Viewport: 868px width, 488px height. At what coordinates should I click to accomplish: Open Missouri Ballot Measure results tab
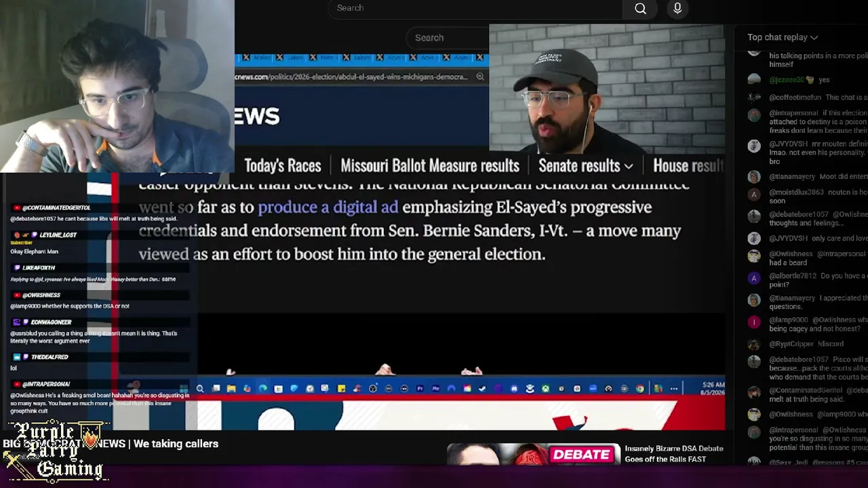[x=430, y=166]
